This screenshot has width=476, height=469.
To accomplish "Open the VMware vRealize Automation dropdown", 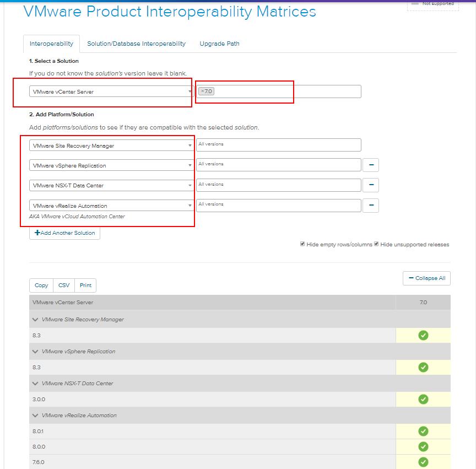I will (111, 206).
